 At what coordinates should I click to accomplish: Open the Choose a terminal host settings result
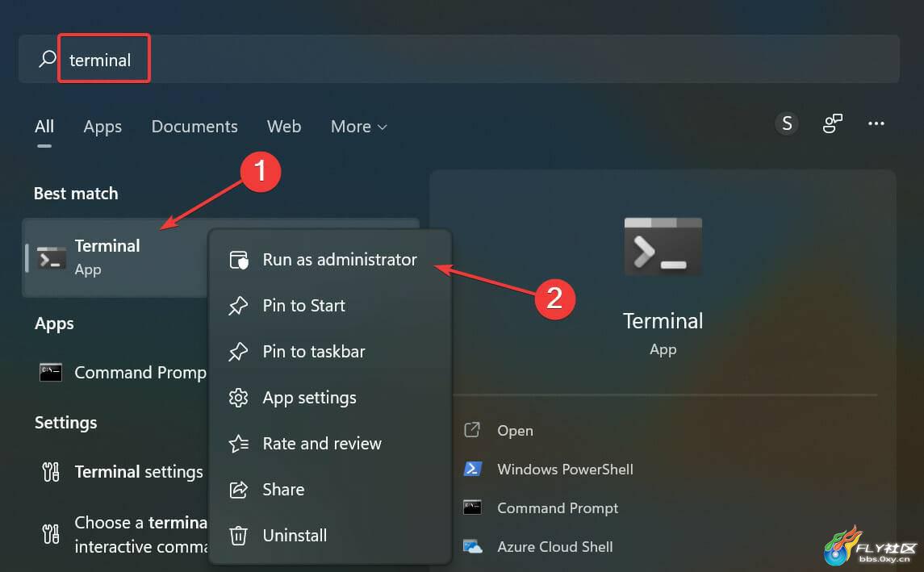coord(115,534)
